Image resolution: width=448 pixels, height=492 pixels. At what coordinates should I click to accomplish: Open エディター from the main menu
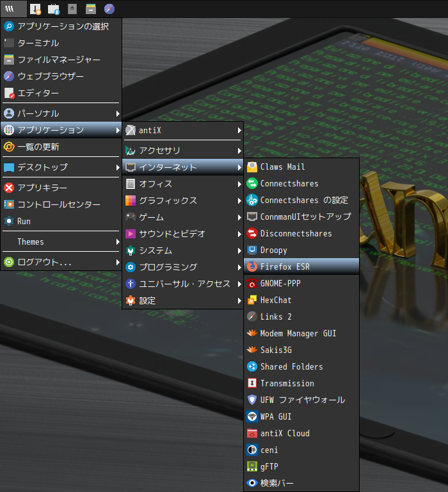61,93
